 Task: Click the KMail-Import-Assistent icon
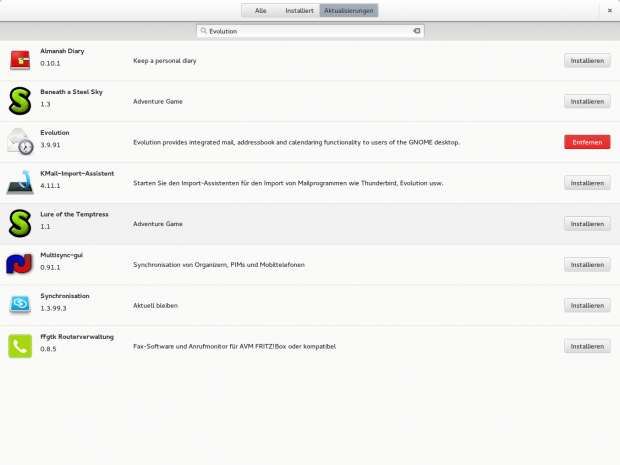(x=20, y=182)
